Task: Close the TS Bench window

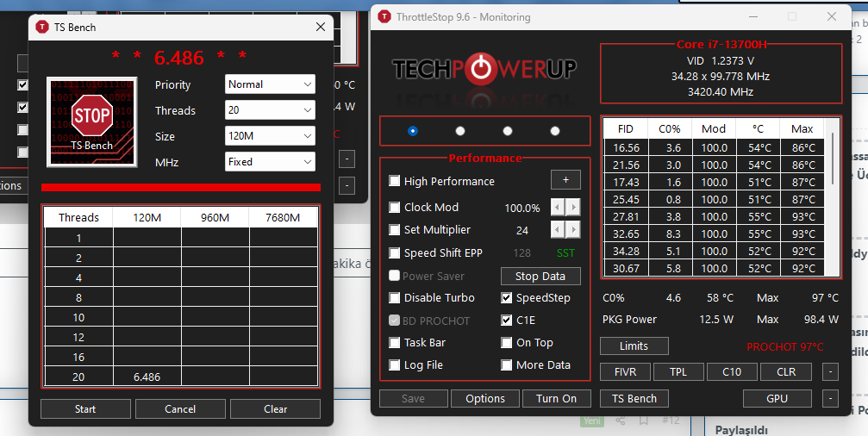Action: pos(320,27)
